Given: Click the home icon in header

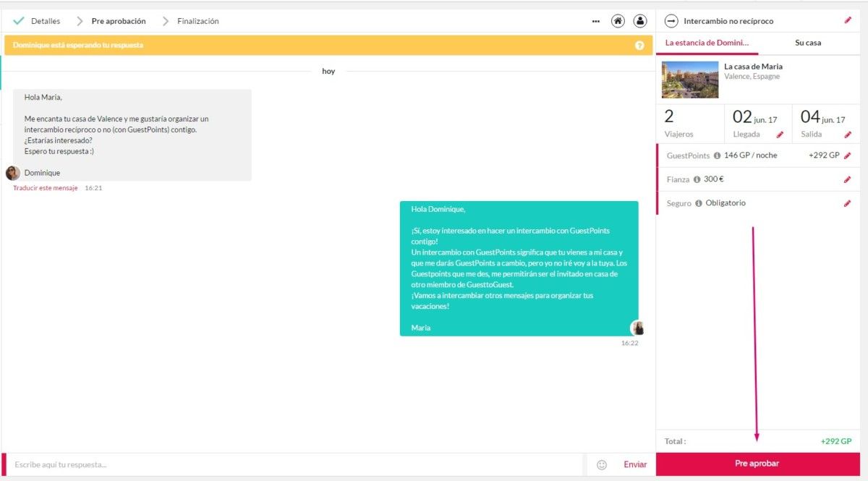Looking at the screenshot, I should coord(618,21).
